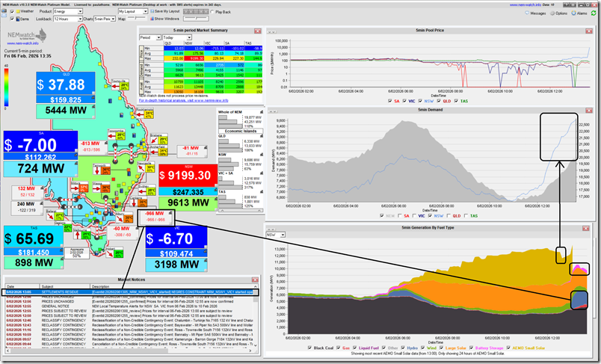Toggle the Weather checkbox

(12, 11)
